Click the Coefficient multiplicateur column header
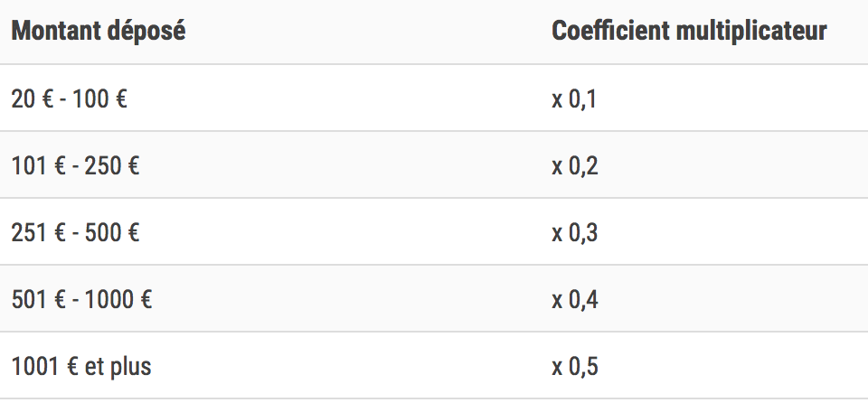Screen dimensions: 868x403 (689, 31)
